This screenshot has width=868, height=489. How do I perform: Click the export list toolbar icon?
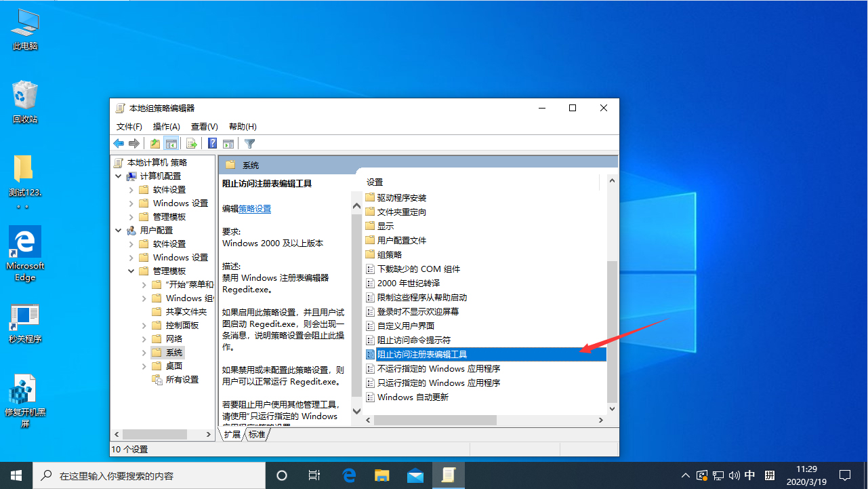pyautogui.click(x=191, y=143)
